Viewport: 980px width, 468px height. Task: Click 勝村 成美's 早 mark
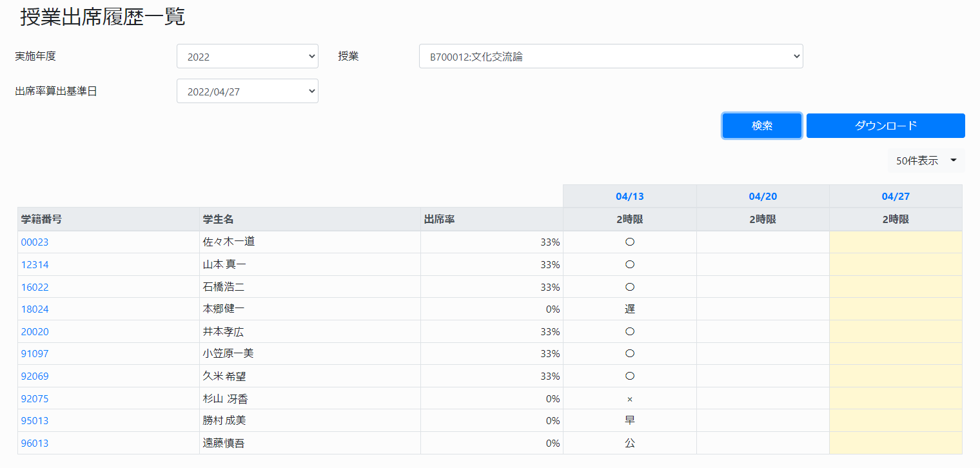629,420
